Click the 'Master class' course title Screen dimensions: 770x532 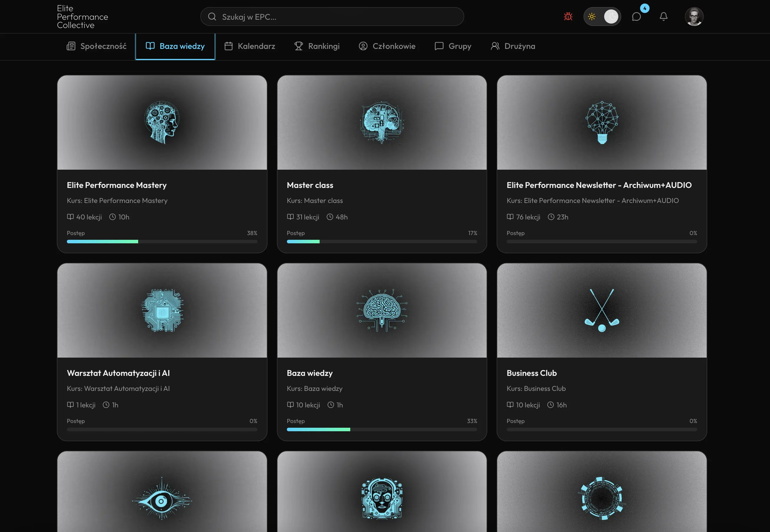[x=310, y=185]
